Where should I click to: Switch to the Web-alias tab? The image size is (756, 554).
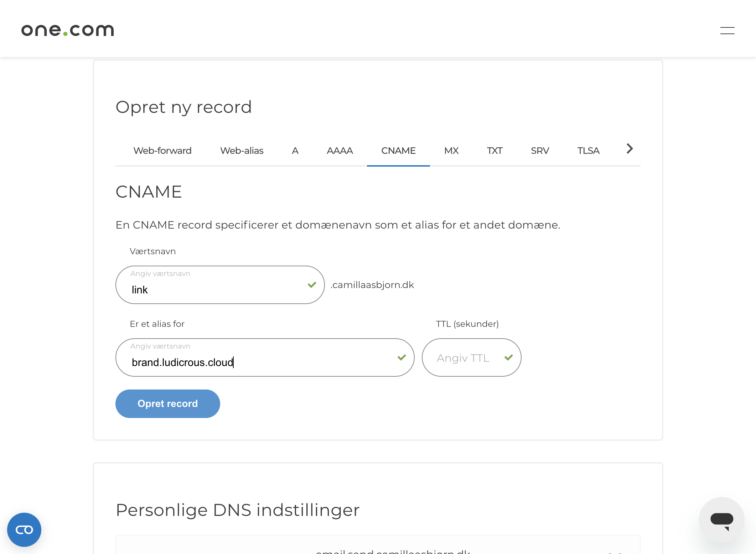tap(242, 151)
